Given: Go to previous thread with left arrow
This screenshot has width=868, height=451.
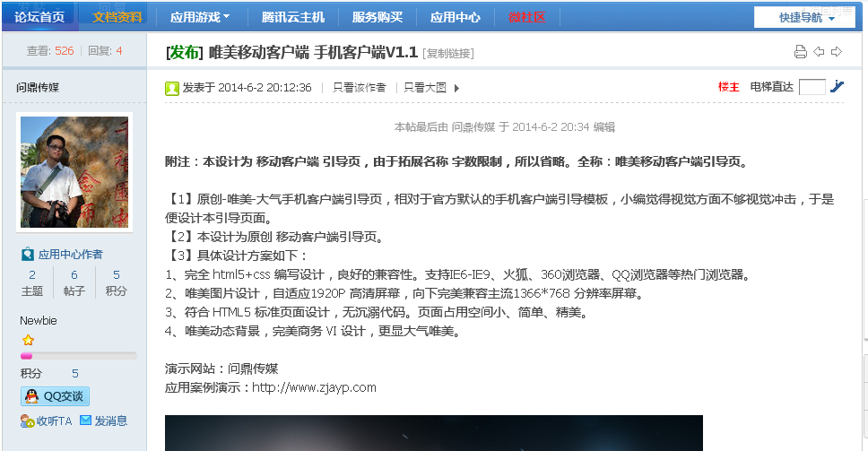Looking at the screenshot, I should (x=819, y=52).
